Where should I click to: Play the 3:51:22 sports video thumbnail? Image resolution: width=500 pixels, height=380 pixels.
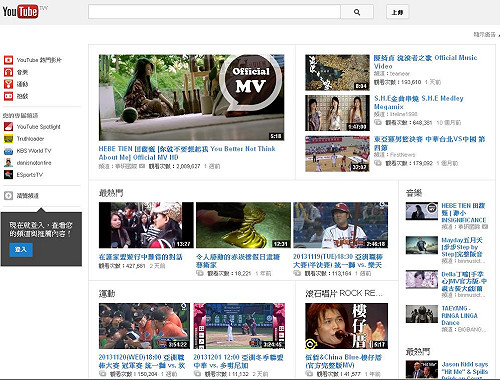click(144, 326)
